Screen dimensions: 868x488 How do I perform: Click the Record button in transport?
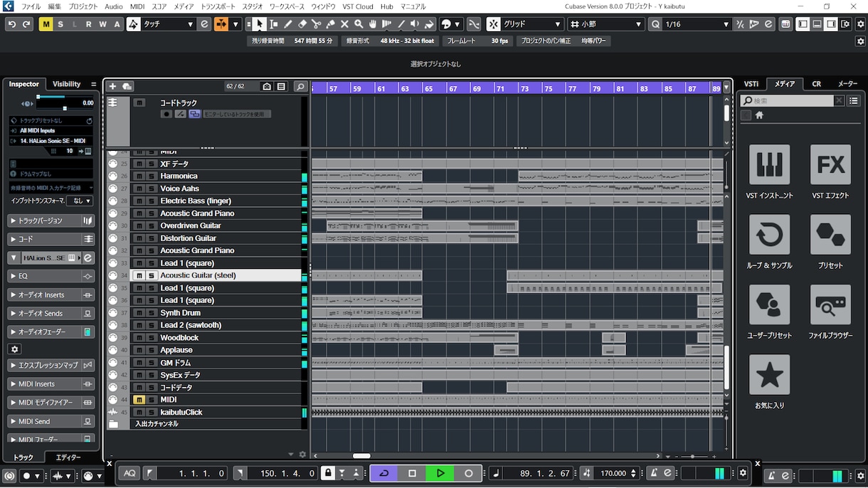(468, 473)
